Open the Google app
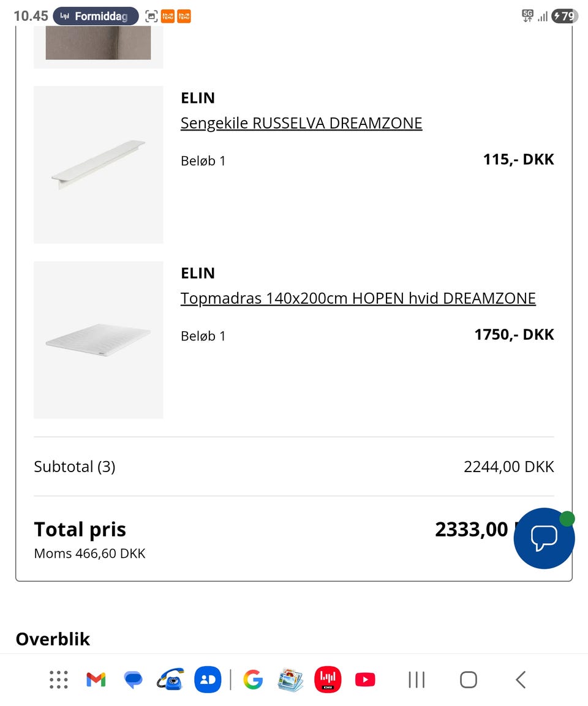 252,680
